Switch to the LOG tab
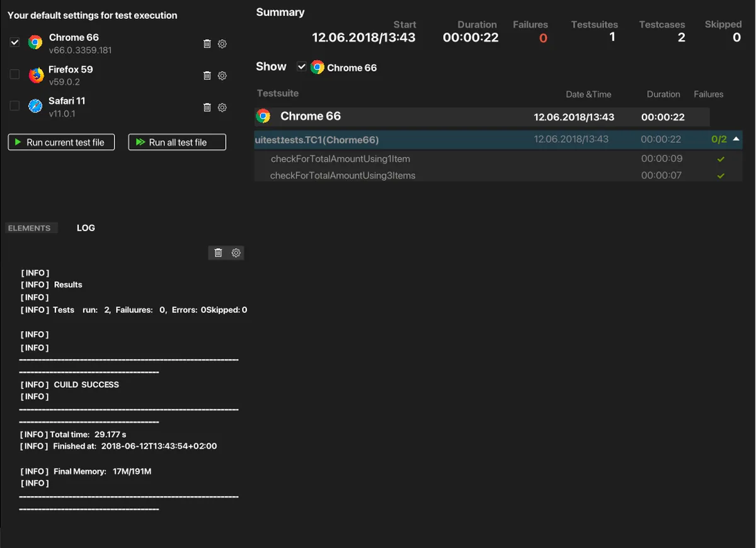 click(x=86, y=228)
